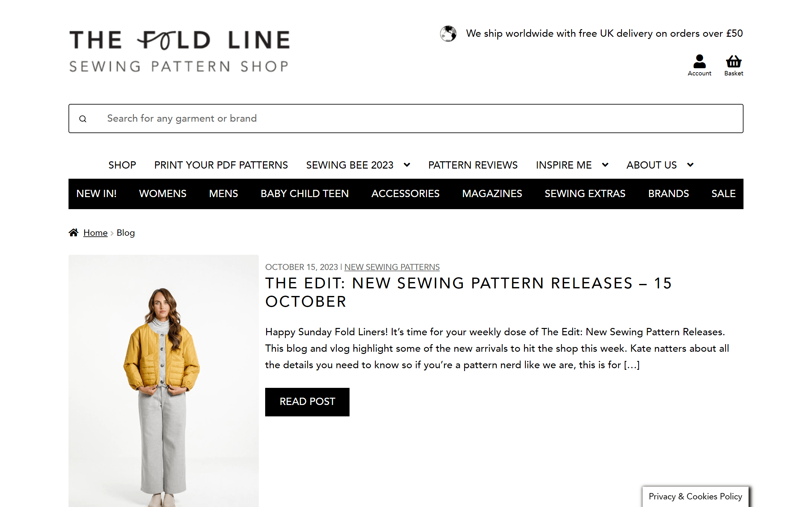Click the Privacy & Cookies Policy button
The image size is (812, 507).
695,496
